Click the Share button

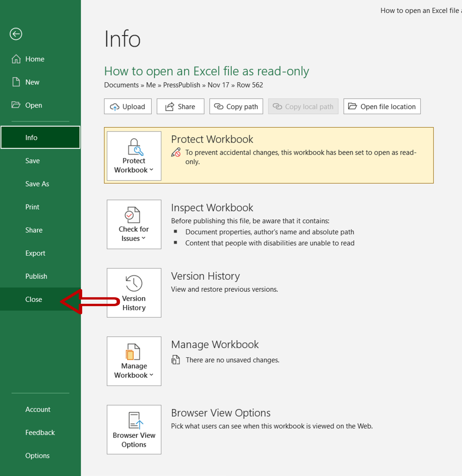coord(180,106)
